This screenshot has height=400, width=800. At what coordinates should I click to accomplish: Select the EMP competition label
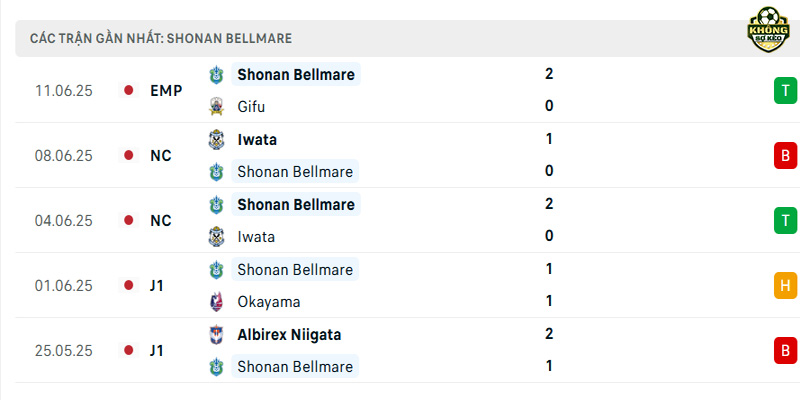(x=166, y=90)
